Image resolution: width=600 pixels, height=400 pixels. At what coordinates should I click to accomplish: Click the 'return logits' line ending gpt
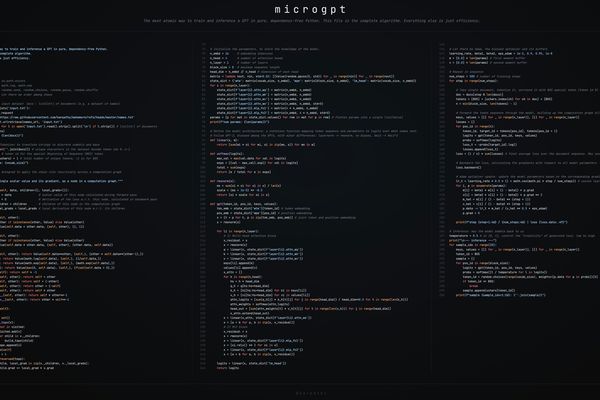pos(228,368)
